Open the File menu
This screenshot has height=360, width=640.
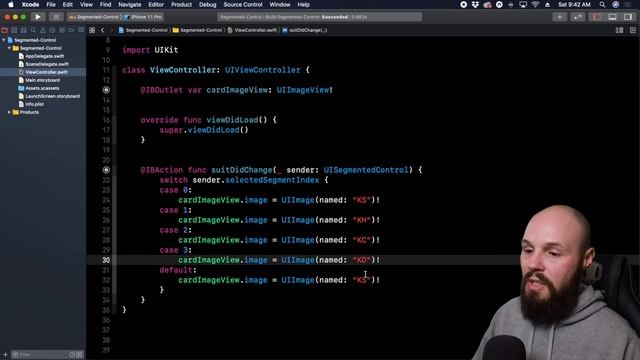pyautogui.click(x=51, y=4)
